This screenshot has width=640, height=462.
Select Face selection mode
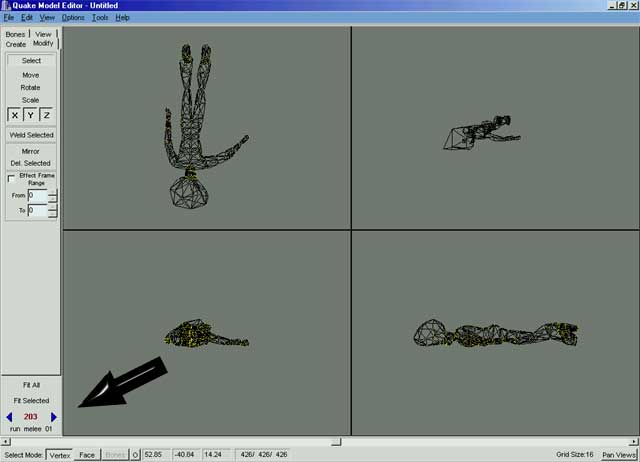(87, 455)
